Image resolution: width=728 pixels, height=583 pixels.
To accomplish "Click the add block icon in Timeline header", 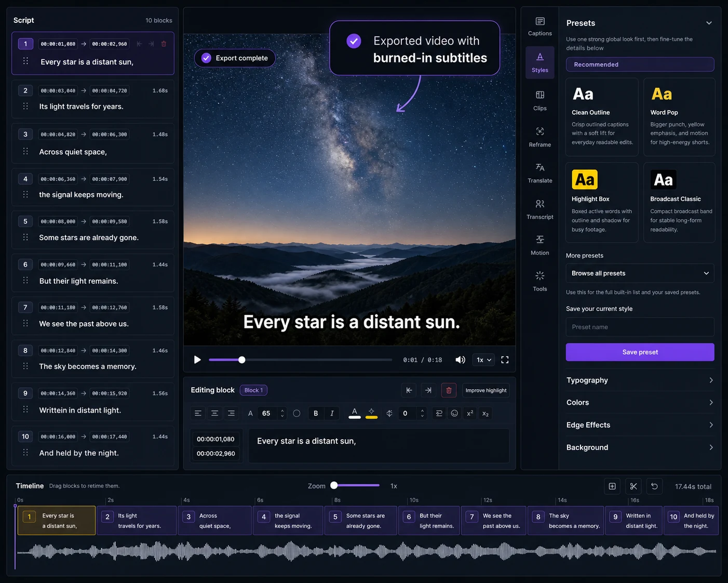I will pyautogui.click(x=612, y=486).
